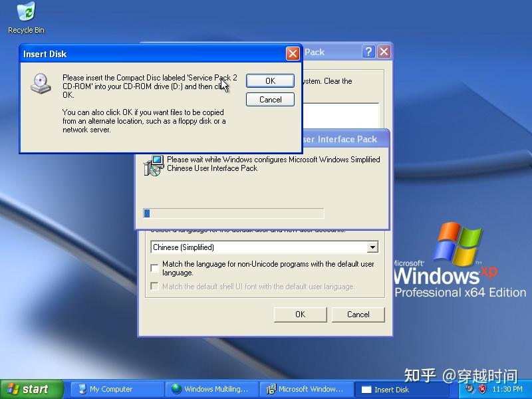Click Cancel in the language settings dialog
The height and width of the screenshot is (399, 532).
click(358, 315)
